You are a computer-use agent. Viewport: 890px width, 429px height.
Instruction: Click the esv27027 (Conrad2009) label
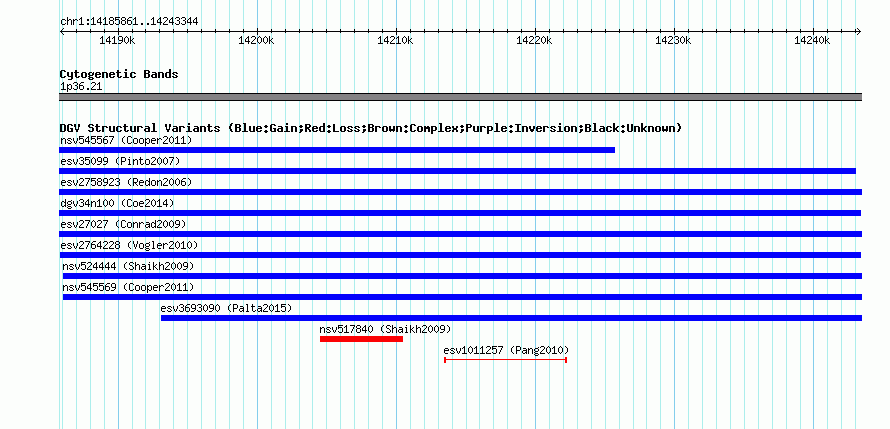(x=123, y=224)
